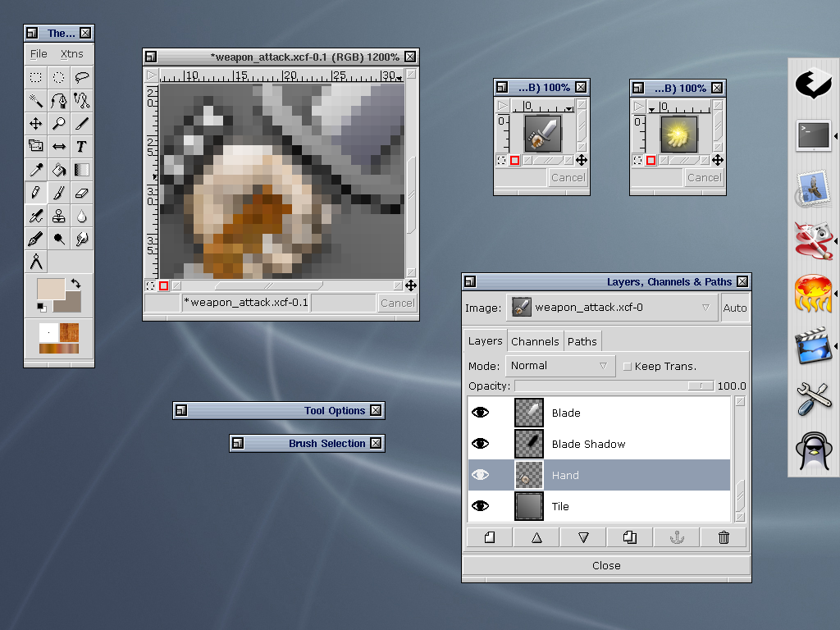
Task: Switch to the Channels tab
Action: pos(535,341)
